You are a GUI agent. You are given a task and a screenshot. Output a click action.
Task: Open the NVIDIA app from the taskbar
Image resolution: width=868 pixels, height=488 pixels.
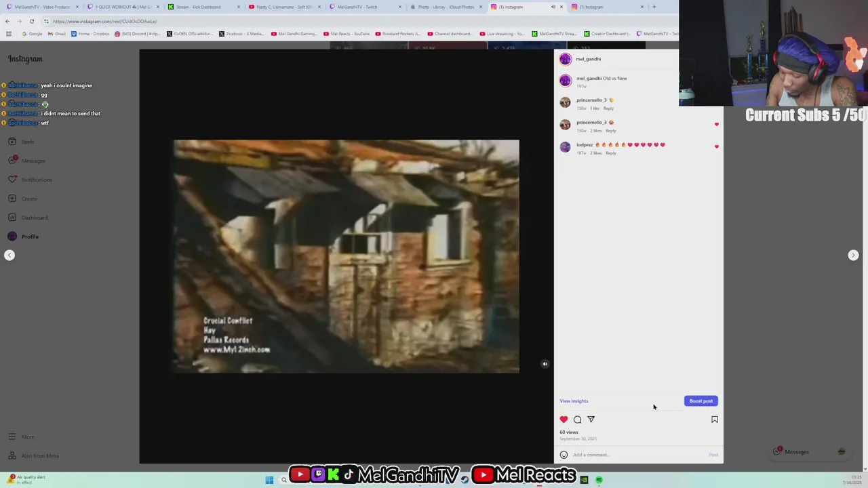pos(584,480)
